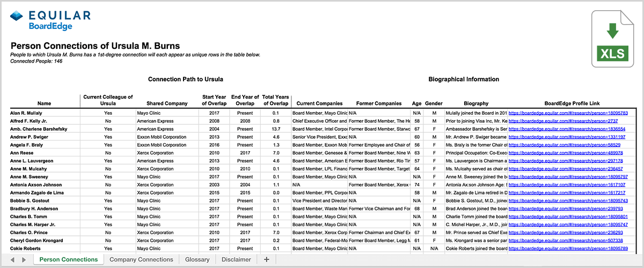
Task: Click the BoardEdge Profile Link header
Action: pyautogui.click(x=572, y=103)
